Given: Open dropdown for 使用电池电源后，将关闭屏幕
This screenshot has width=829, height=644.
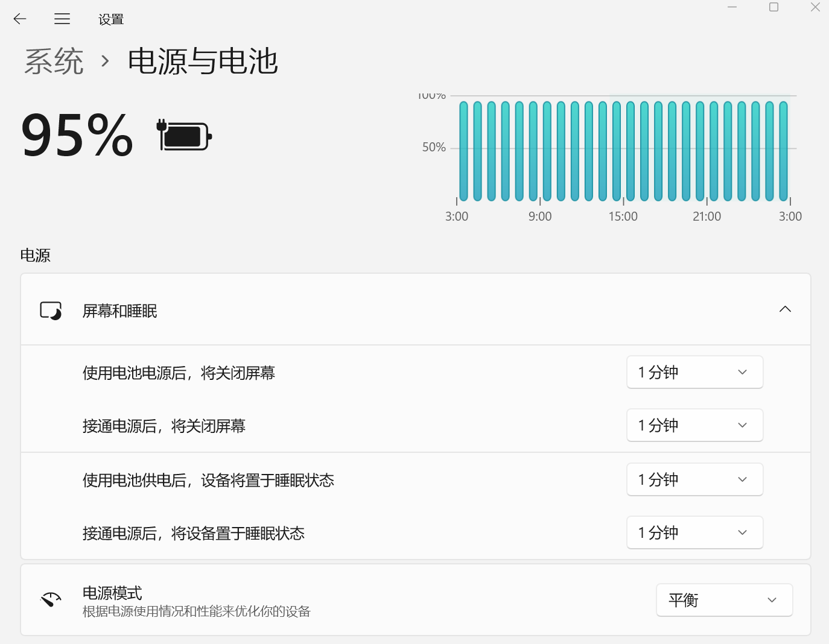Looking at the screenshot, I should (694, 372).
